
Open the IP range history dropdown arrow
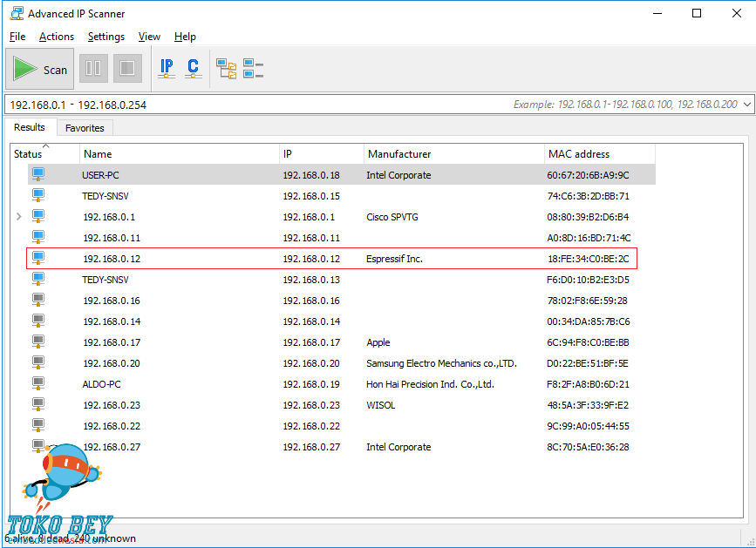point(747,105)
